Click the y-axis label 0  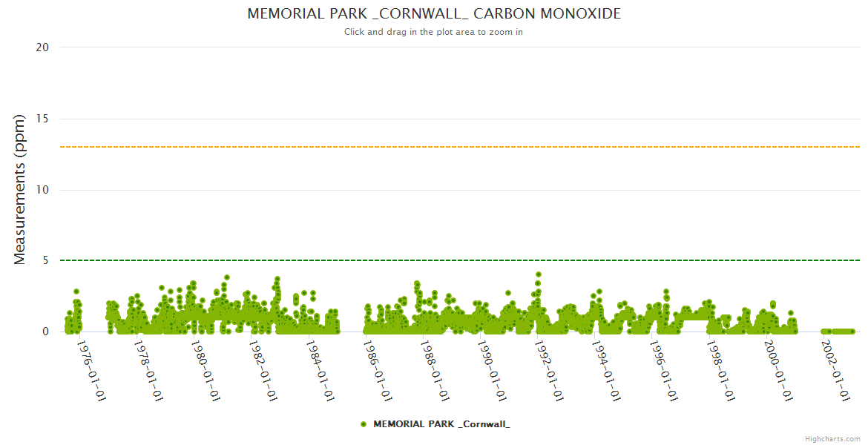pos(45,332)
